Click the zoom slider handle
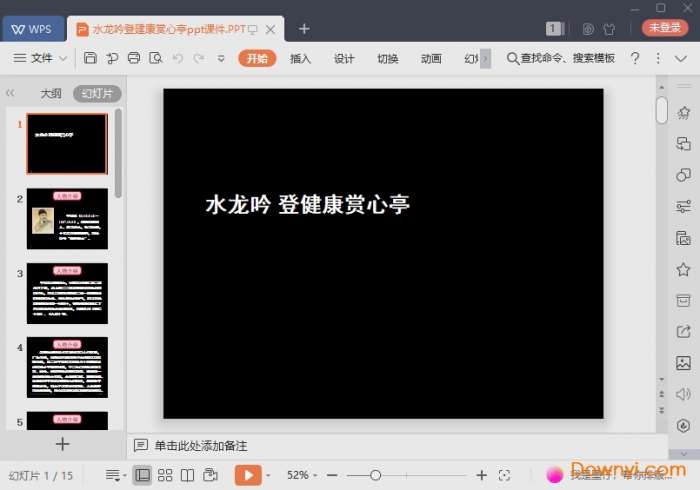The width and height of the screenshot is (700, 490). 375,476
